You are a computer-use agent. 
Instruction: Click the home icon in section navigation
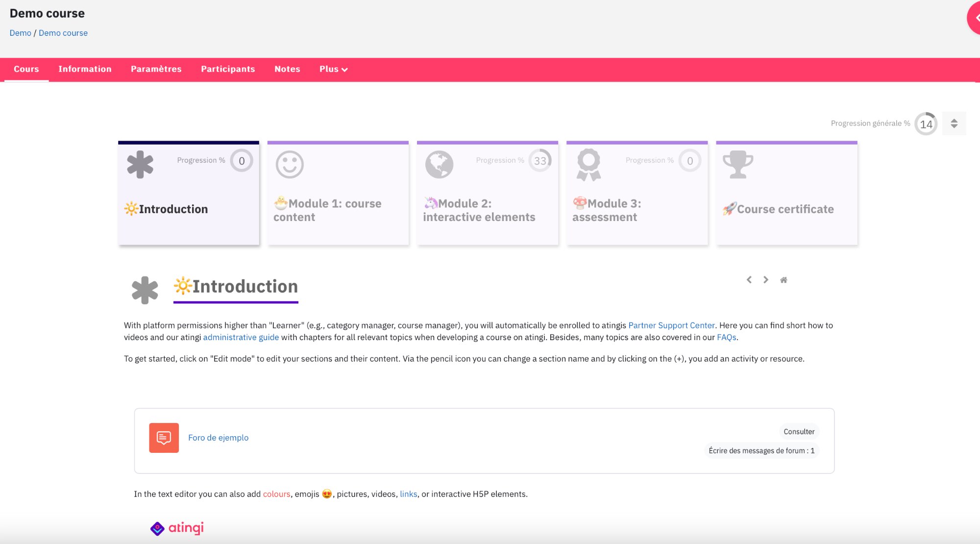point(784,280)
